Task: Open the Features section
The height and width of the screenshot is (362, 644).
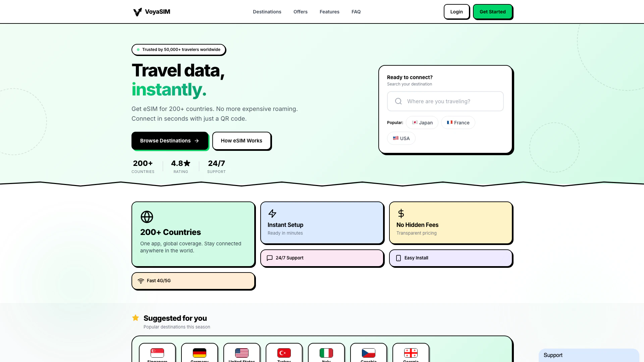Action: click(x=329, y=12)
